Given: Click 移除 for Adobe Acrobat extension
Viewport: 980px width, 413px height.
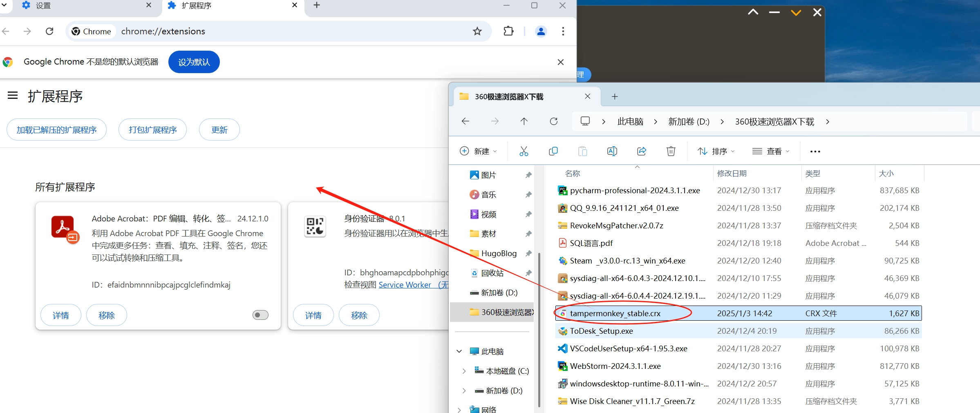Looking at the screenshot, I should pyautogui.click(x=107, y=315).
